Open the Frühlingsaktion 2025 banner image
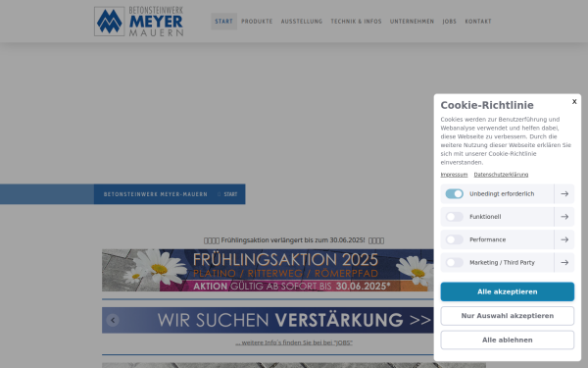This screenshot has width=588, height=368. pos(268,271)
